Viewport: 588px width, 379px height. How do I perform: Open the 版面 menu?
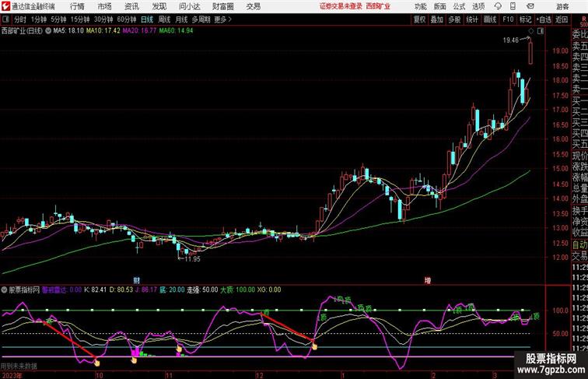[x=440, y=6]
